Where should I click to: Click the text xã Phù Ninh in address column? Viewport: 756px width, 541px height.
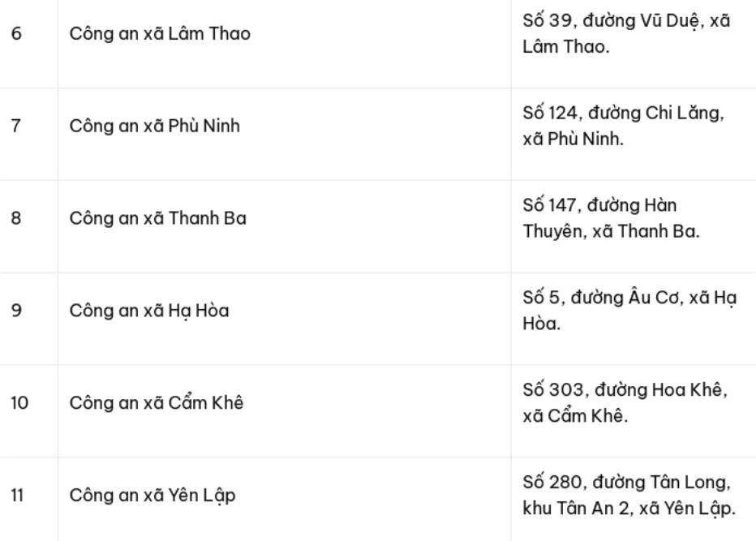[573, 139]
